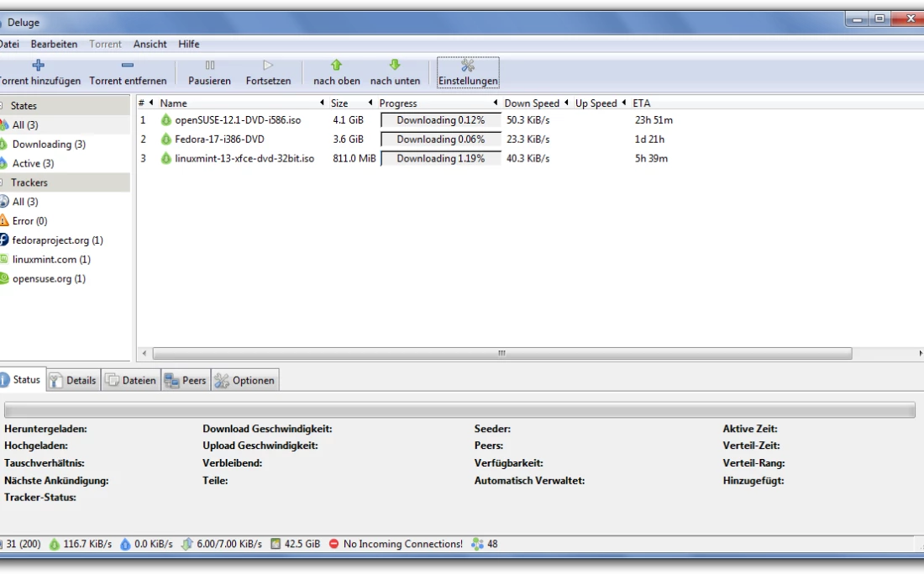Open Einstellungen preferences tool icon

coord(468,66)
